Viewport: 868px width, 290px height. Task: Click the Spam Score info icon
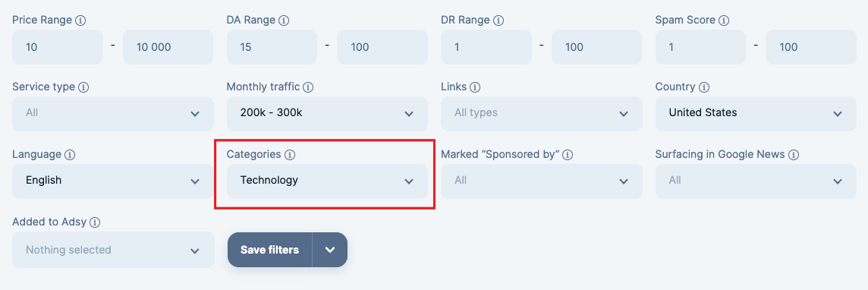[723, 20]
